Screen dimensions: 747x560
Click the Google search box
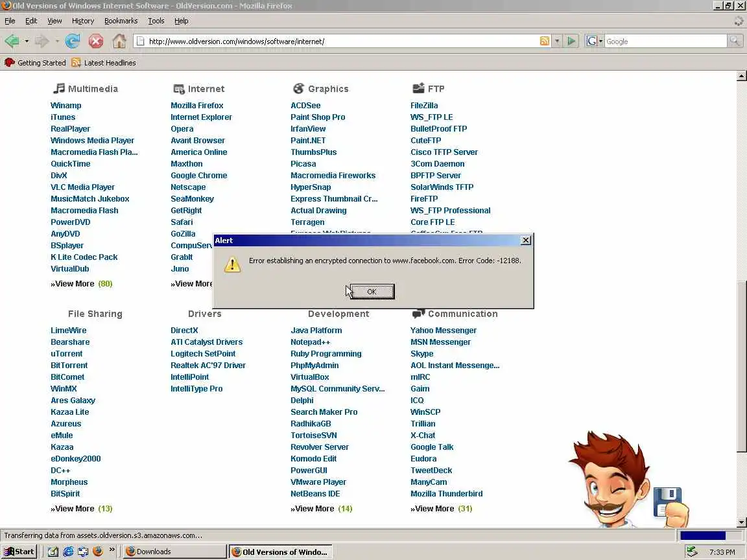click(x=665, y=41)
